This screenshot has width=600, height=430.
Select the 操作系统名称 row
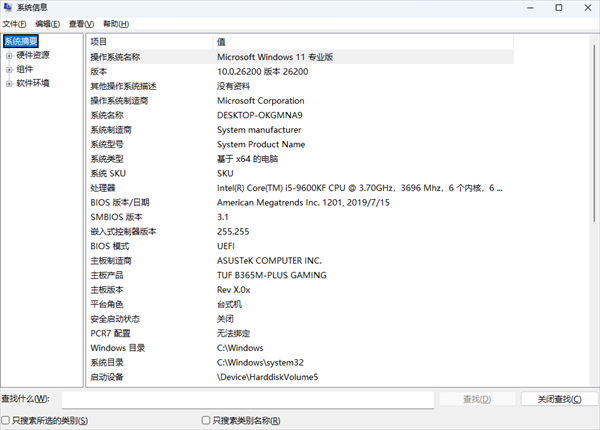[x=301, y=57]
